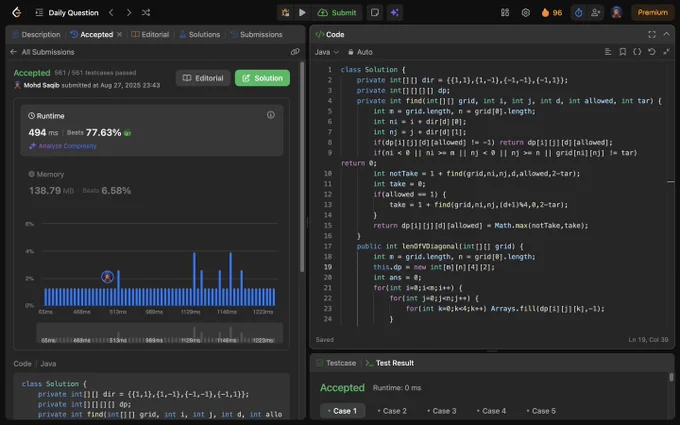
Task: Pick a random question with shuffle icon
Action: pos(146,13)
